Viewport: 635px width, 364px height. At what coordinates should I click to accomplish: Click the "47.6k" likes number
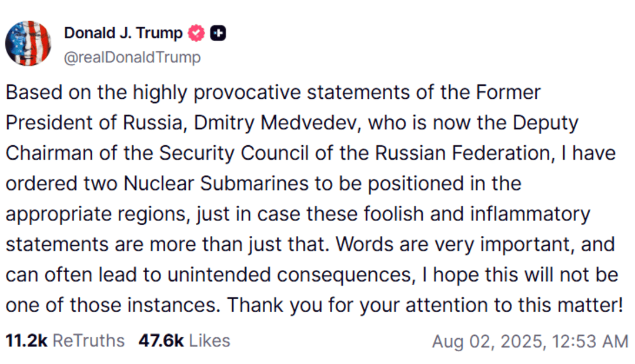tap(161, 340)
